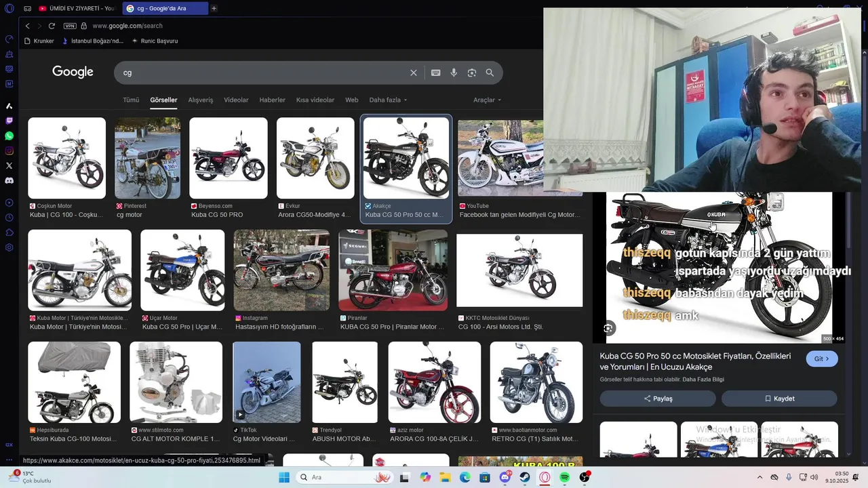Open the aziz motor ARORA CG 100-8A thumbnail
868x488 pixels.
click(434, 382)
